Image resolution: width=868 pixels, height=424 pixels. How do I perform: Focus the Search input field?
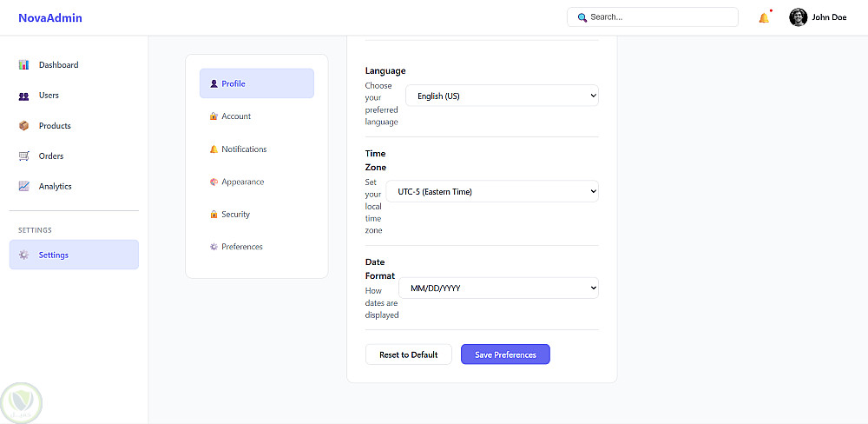pos(660,17)
